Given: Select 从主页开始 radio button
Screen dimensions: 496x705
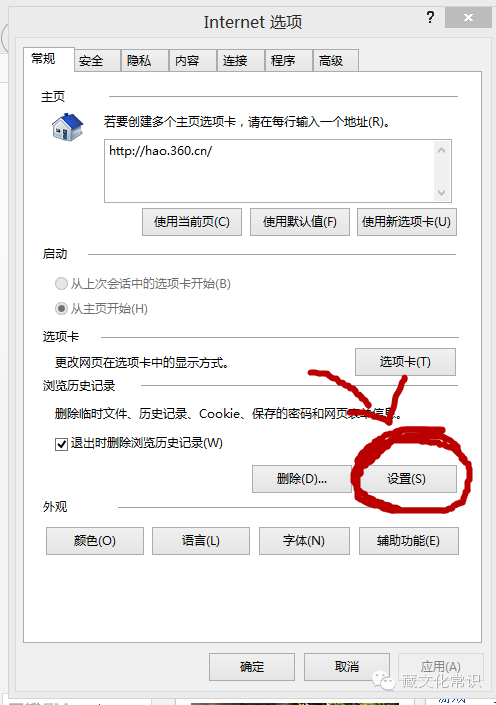Looking at the screenshot, I should coord(61,308).
